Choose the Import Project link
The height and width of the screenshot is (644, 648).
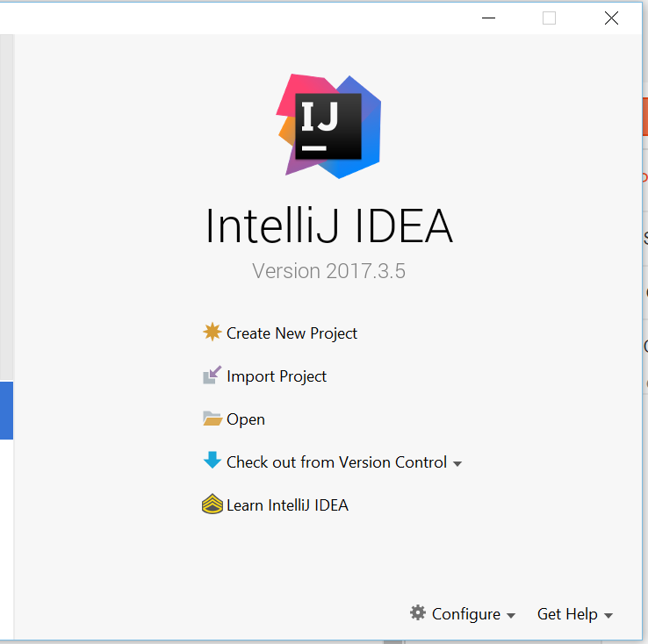point(277,376)
